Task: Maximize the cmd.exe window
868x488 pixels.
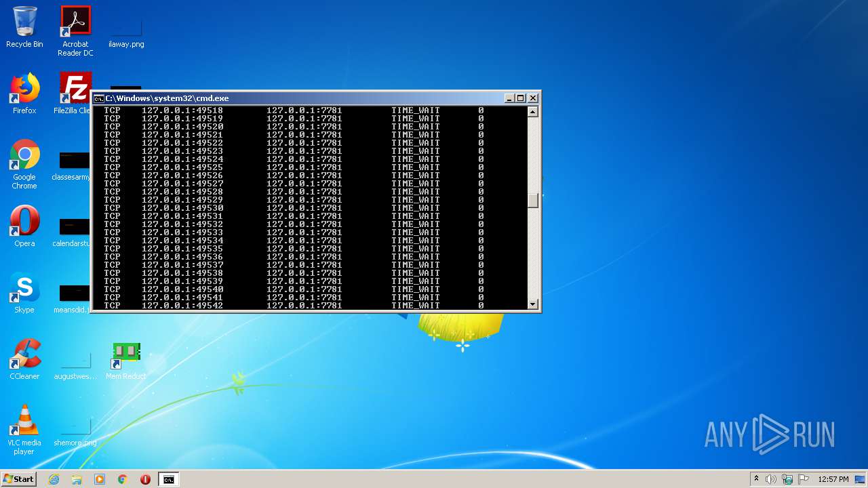Action: (x=521, y=98)
